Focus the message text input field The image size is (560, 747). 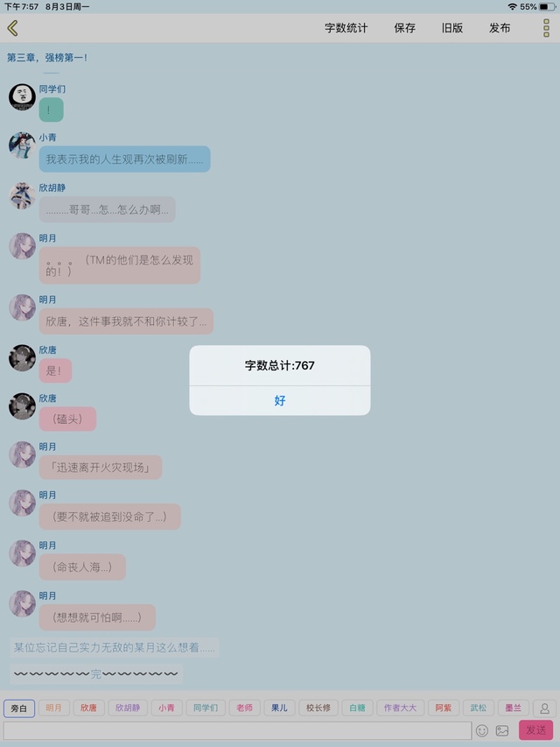click(238, 730)
